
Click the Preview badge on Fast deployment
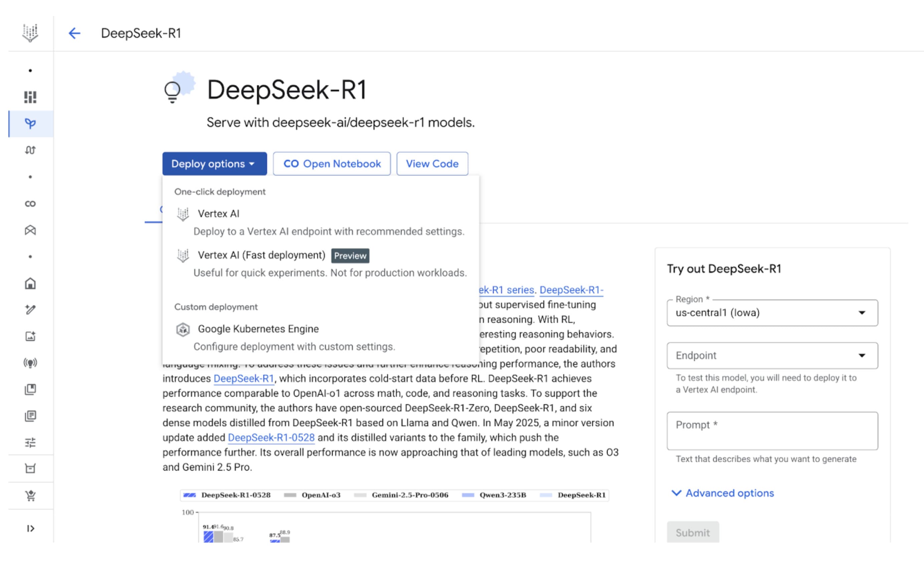[x=350, y=256]
